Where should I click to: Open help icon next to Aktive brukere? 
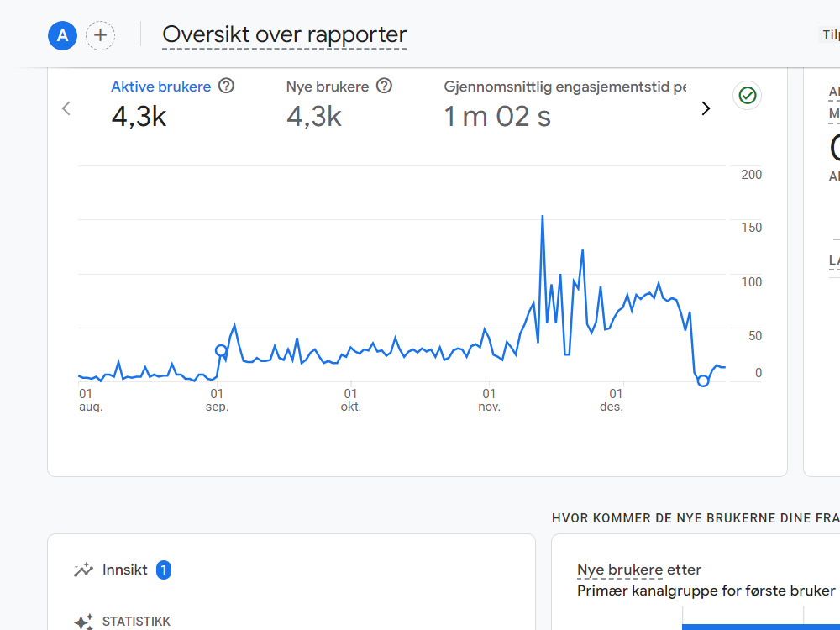coord(227,86)
